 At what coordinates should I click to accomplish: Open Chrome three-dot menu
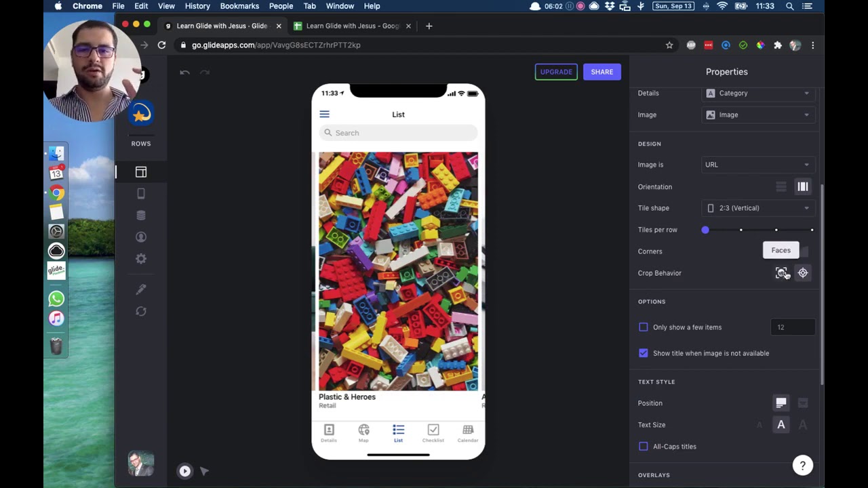click(812, 45)
